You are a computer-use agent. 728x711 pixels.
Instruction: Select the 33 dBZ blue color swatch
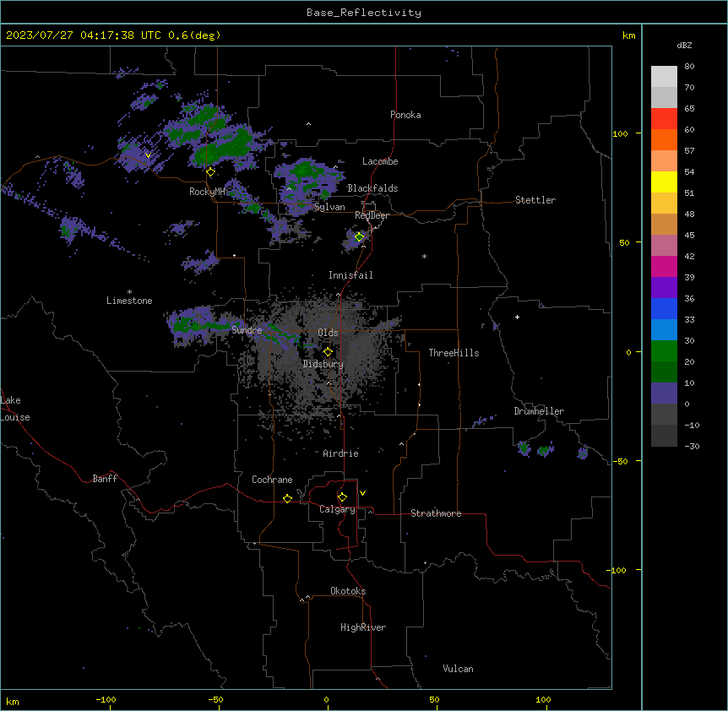point(664,308)
